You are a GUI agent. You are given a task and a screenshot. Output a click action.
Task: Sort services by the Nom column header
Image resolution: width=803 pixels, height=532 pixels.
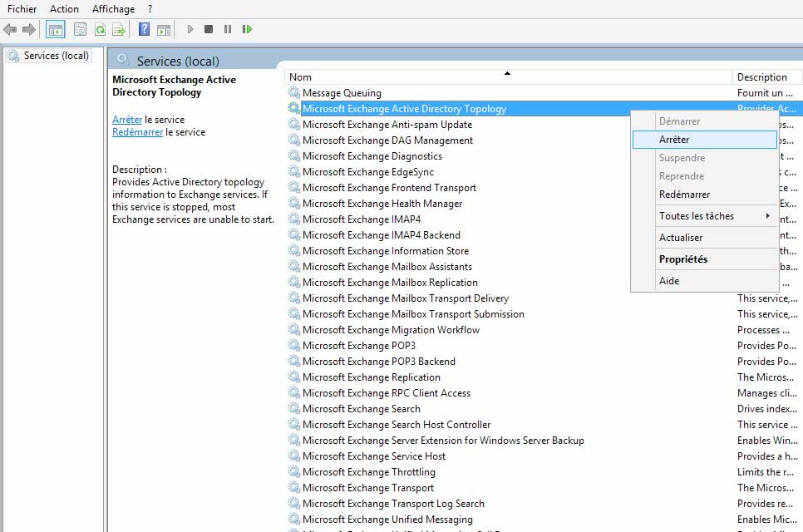(x=301, y=77)
